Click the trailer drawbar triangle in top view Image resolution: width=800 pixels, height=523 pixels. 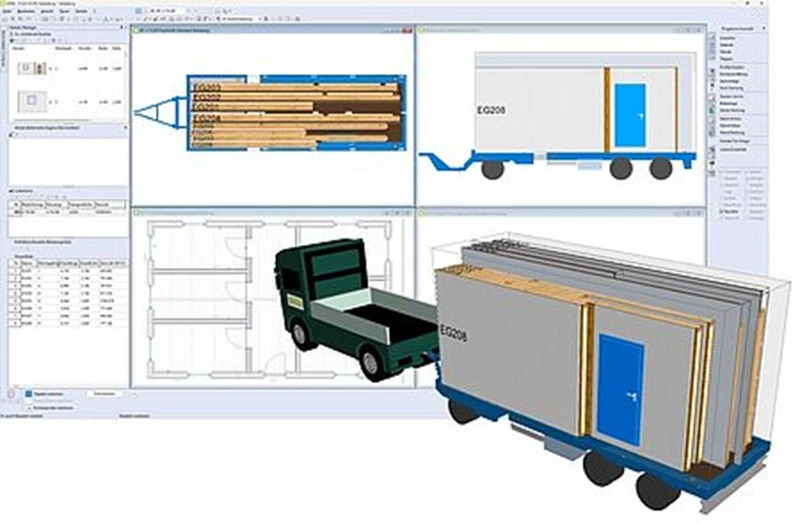[160, 111]
